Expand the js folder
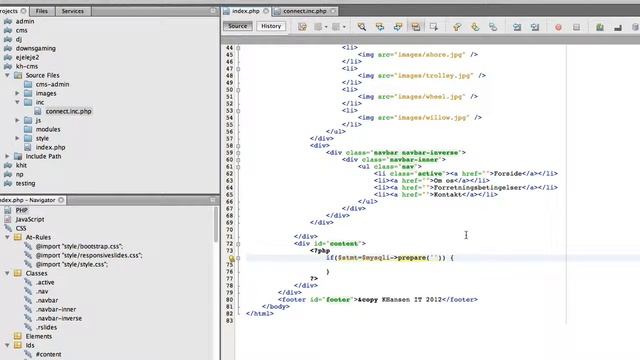 click(17, 120)
